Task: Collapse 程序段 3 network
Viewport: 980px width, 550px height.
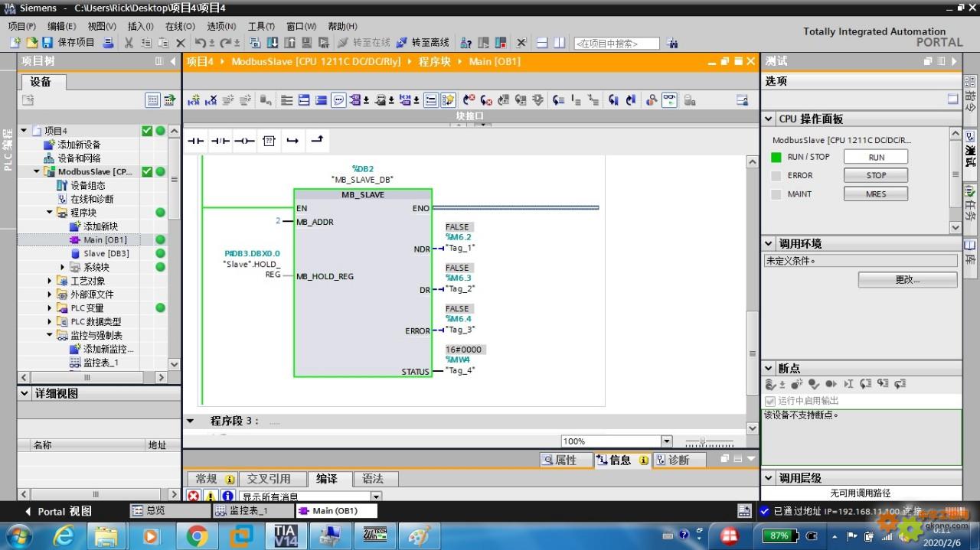Action: click(190, 421)
